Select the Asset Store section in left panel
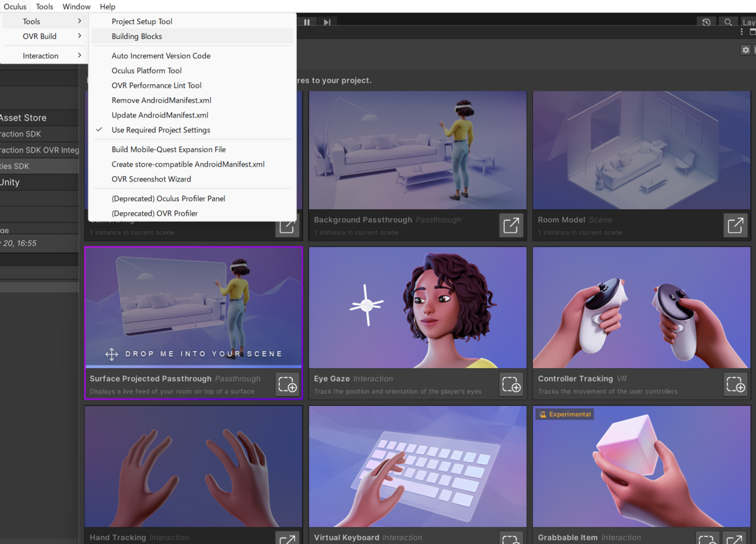Image resolution: width=756 pixels, height=544 pixels. 39,118
